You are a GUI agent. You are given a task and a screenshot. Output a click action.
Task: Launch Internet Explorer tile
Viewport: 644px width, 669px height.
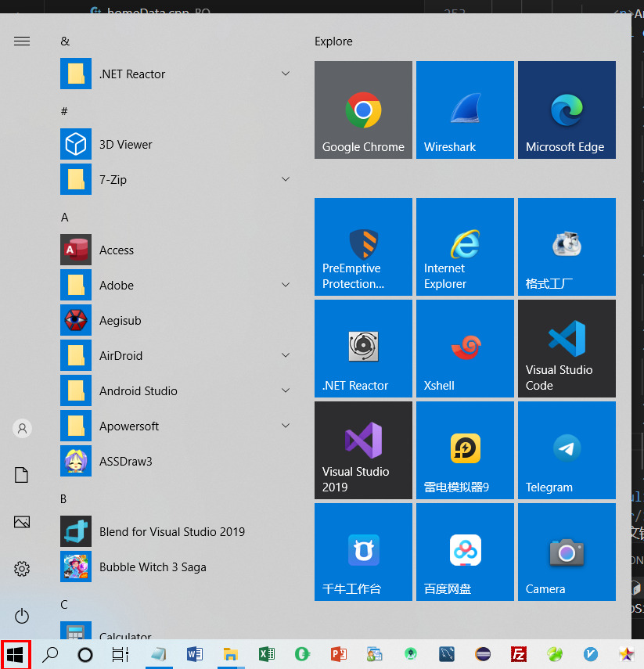[x=465, y=246]
